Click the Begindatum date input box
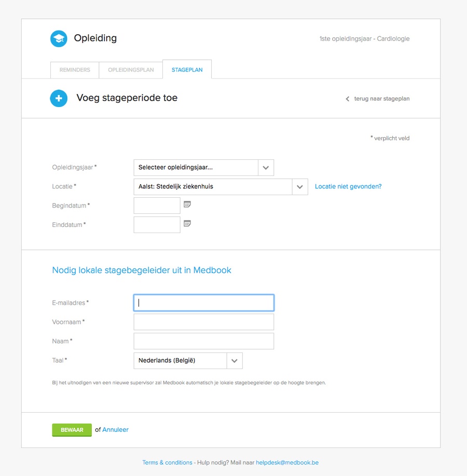The width and height of the screenshot is (467, 476). click(x=157, y=206)
